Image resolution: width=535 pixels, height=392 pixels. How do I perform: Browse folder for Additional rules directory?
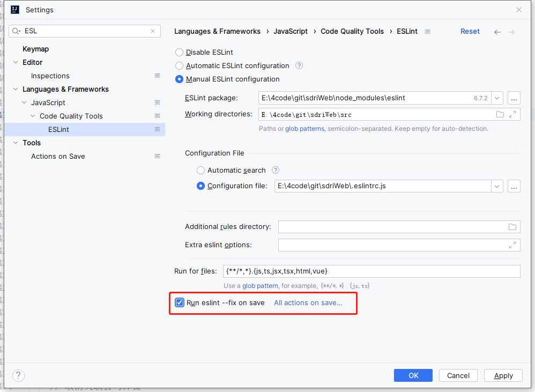512,227
